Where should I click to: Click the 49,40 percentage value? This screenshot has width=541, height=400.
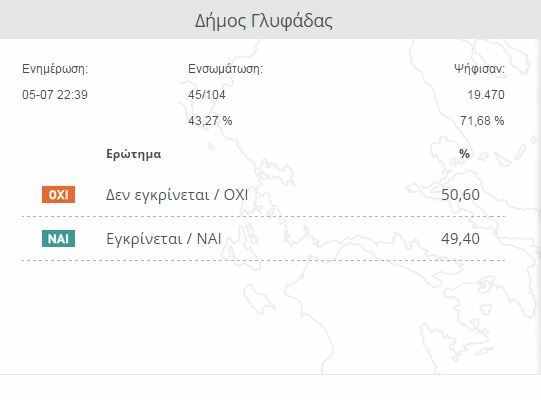[460, 239]
